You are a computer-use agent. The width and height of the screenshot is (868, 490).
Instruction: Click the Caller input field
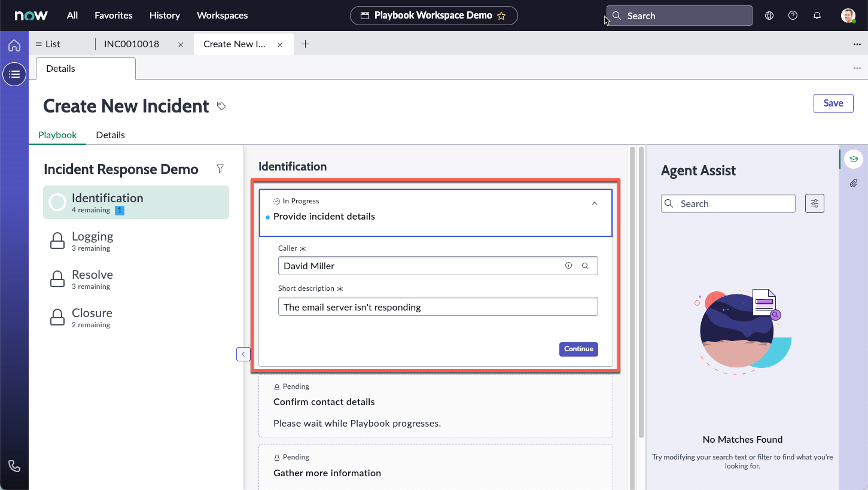click(438, 266)
